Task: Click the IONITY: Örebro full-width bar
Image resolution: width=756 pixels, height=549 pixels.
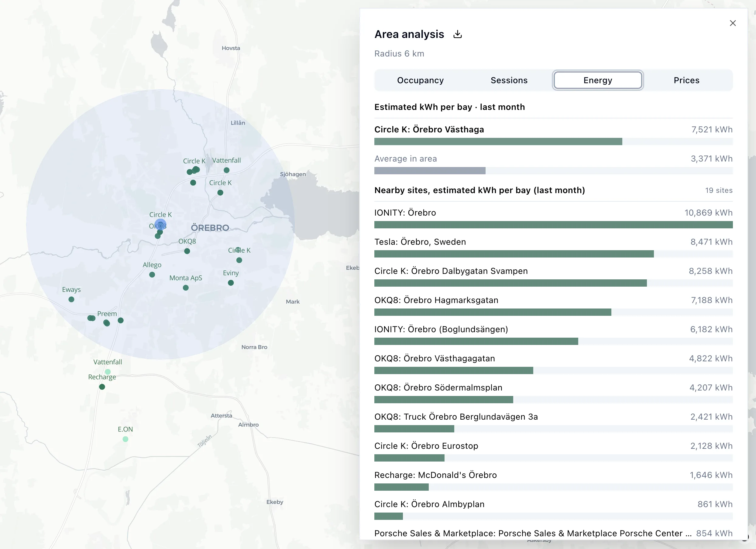Action: point(553,225)
